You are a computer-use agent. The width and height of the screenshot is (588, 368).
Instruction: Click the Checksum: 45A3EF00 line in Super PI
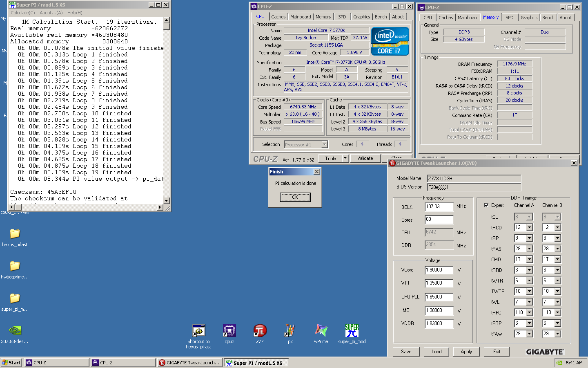43,192
